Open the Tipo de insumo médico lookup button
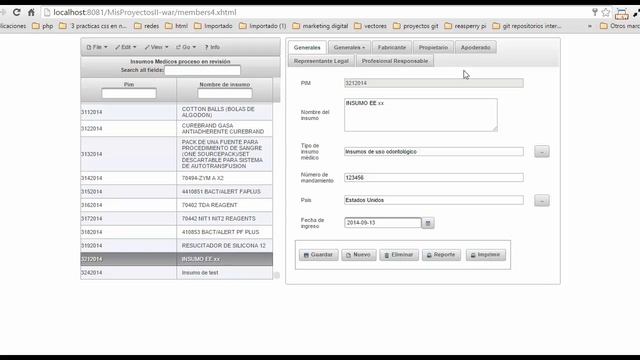 pyautogui.click(x=542, y=151)
